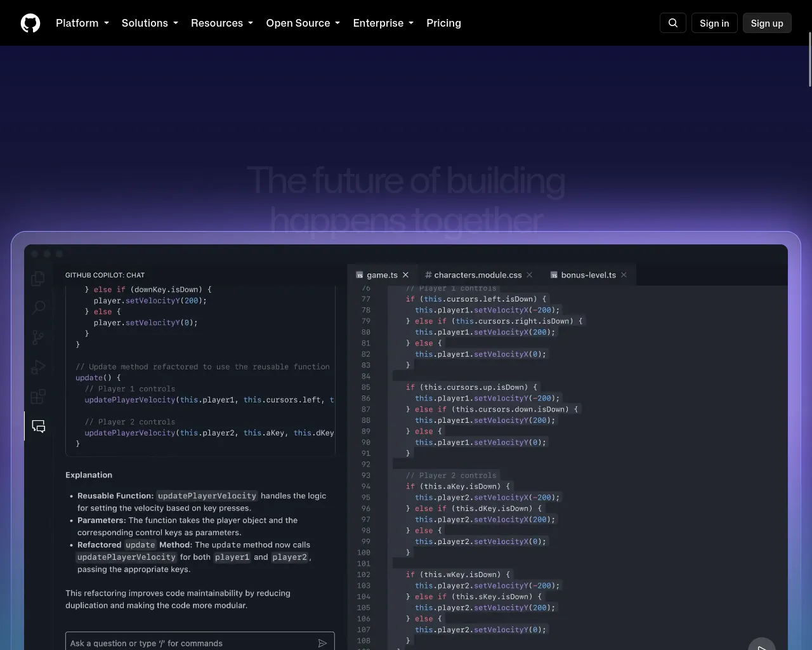Go to the Pricing page
Image resolution: width=812 pixels, height=650 pixels.
point(443,23)
